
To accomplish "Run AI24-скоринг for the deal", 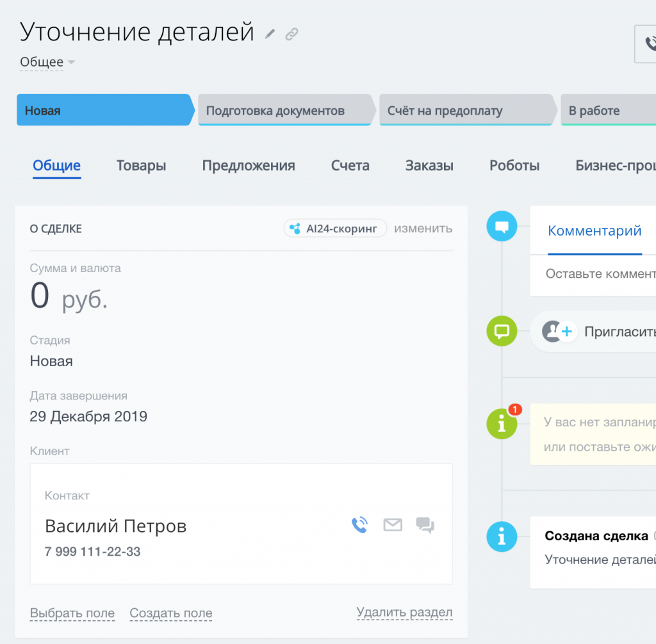I will coord(334,228).
